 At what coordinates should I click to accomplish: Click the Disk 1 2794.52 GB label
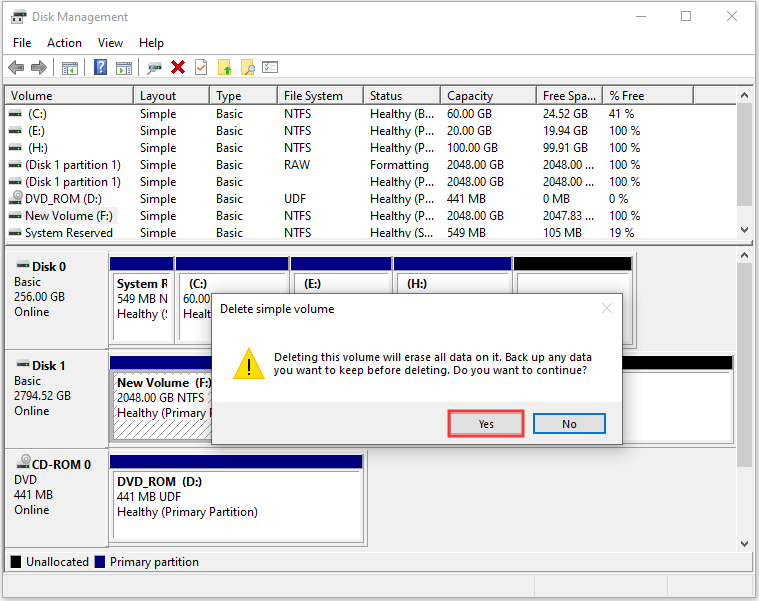click(x=43, y=396)
